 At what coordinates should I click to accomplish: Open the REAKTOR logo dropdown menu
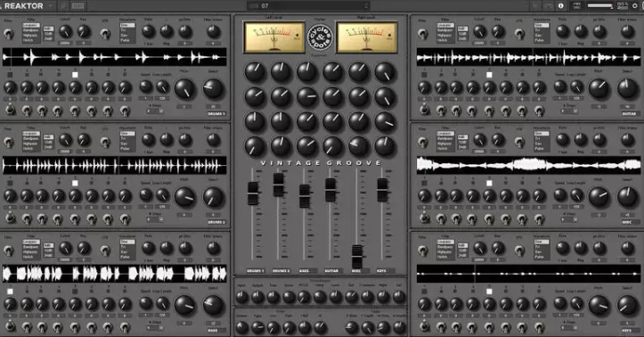[51, 5]
